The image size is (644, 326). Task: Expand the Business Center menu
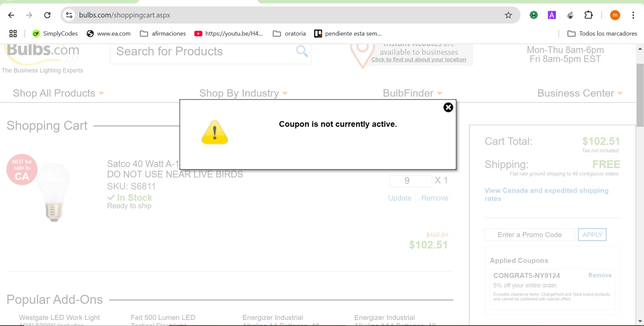[580, 93]
